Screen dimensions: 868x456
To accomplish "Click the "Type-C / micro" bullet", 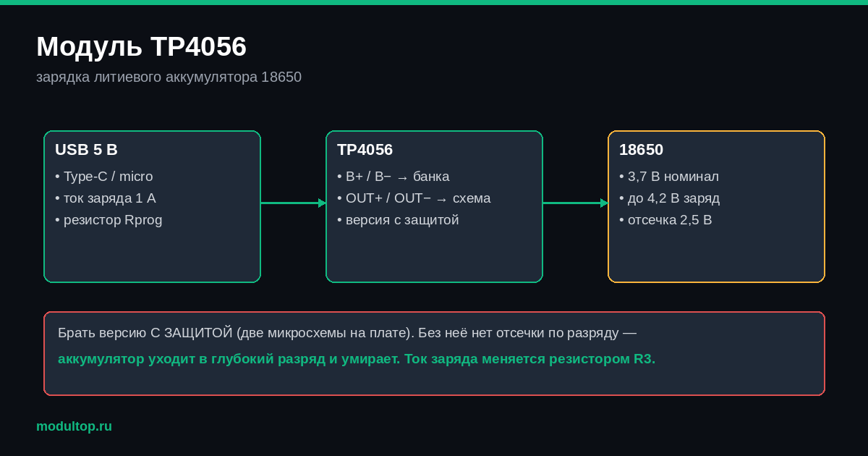I will pyautogui.click(x=104, y=177).
